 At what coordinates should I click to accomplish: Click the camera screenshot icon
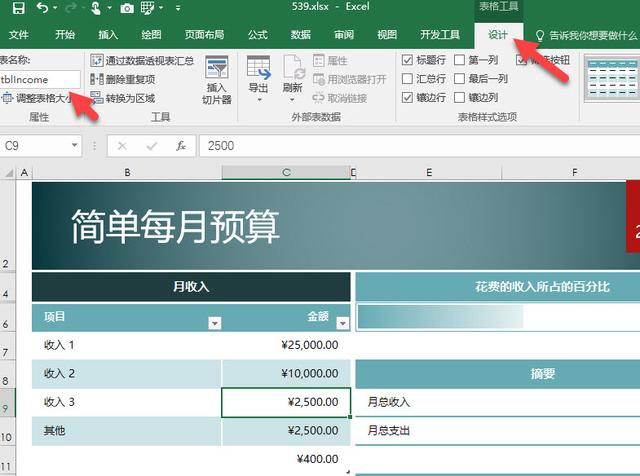[127, 8]
